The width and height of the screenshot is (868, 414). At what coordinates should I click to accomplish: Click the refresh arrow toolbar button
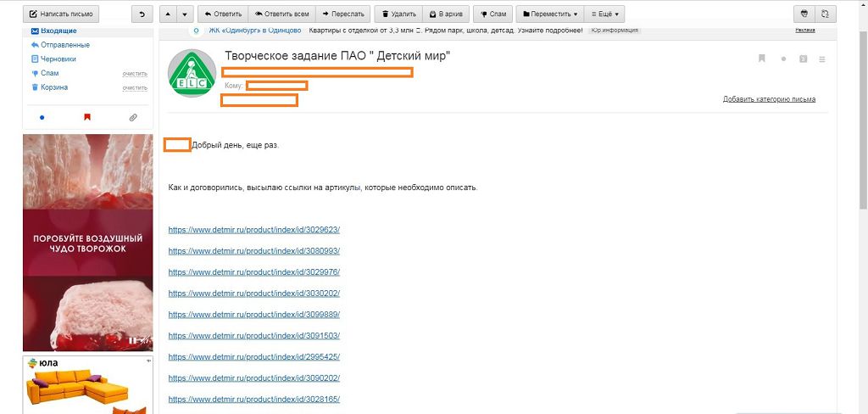tap(142, 14)
